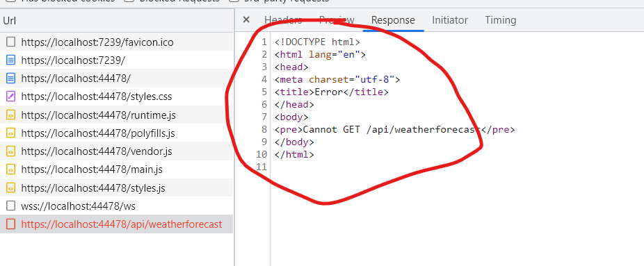Switch to the Headers tab
Screen dimensions: 644x266
[x=283, y=20]
